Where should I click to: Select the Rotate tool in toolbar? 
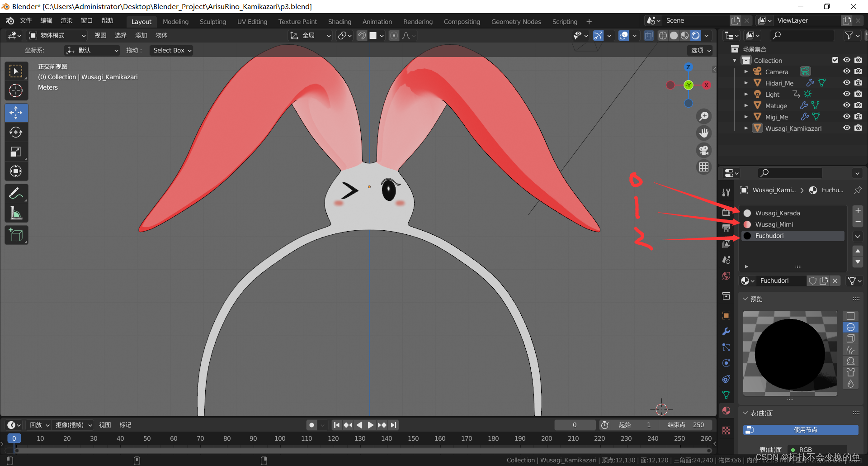coord(16,132)
